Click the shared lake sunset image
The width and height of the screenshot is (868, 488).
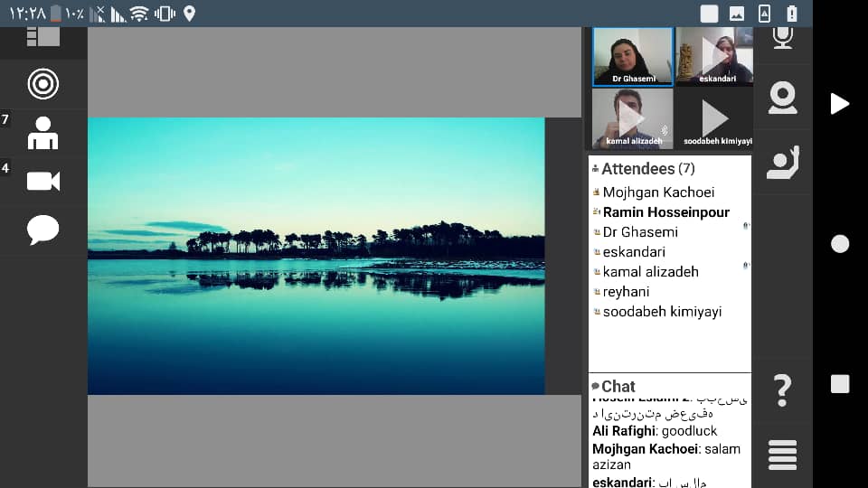[x=316, y=256]
